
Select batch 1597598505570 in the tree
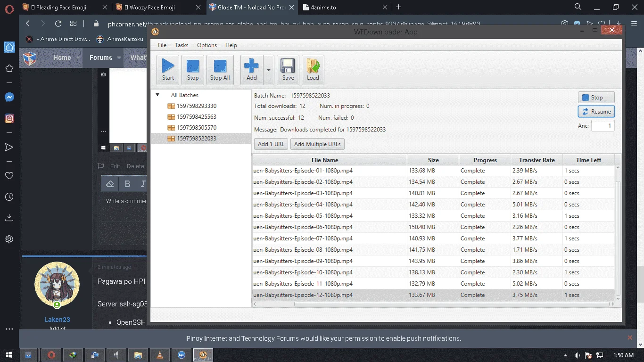[196, 128]
